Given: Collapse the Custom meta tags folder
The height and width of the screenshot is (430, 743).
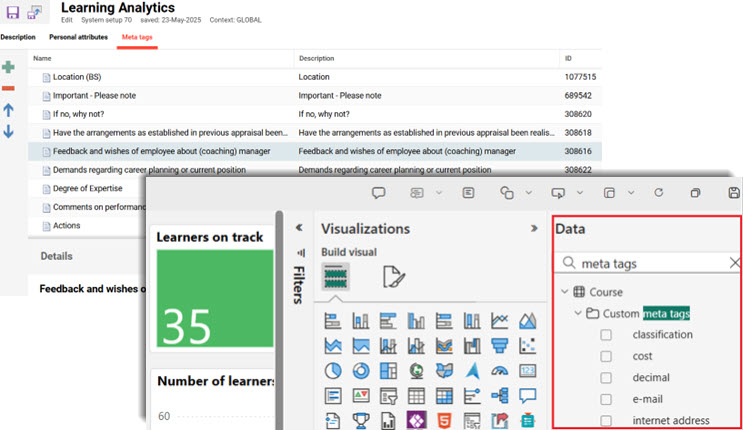Looking at the screenshot, I should (x=579, y=314).
